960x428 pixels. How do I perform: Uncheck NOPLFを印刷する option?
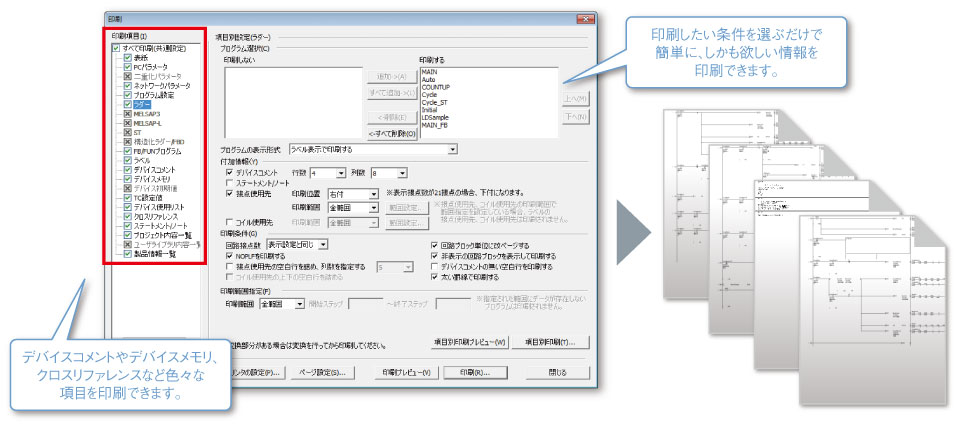pyautogui.click(x=231, y=256)
